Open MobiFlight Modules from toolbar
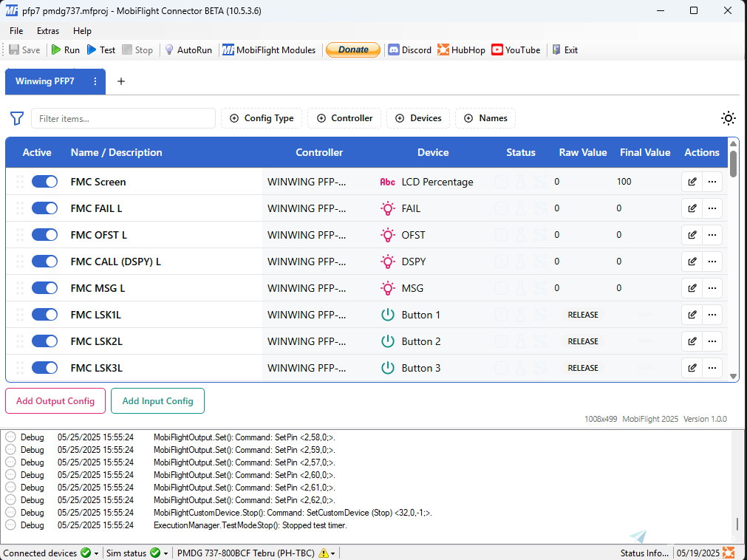Image resolution: width=747 pixels, height=560 pixels. pyautogui.click(x=269, y=50)
